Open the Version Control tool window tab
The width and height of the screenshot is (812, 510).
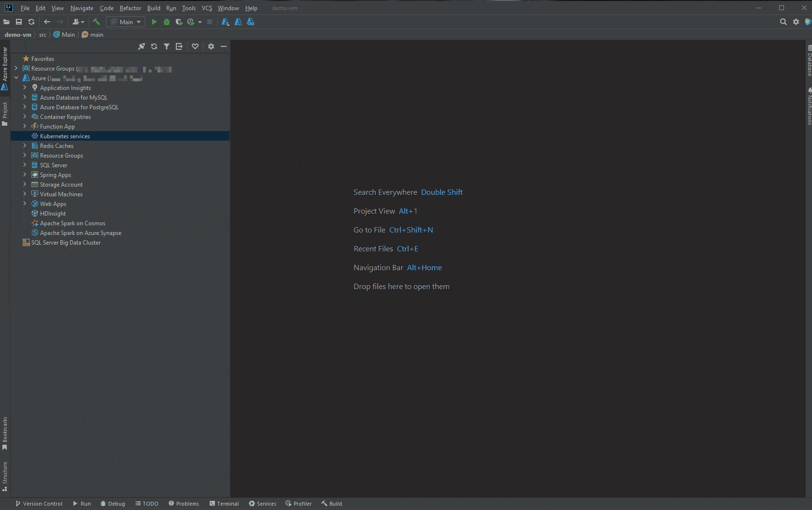(x=39, y=504)
